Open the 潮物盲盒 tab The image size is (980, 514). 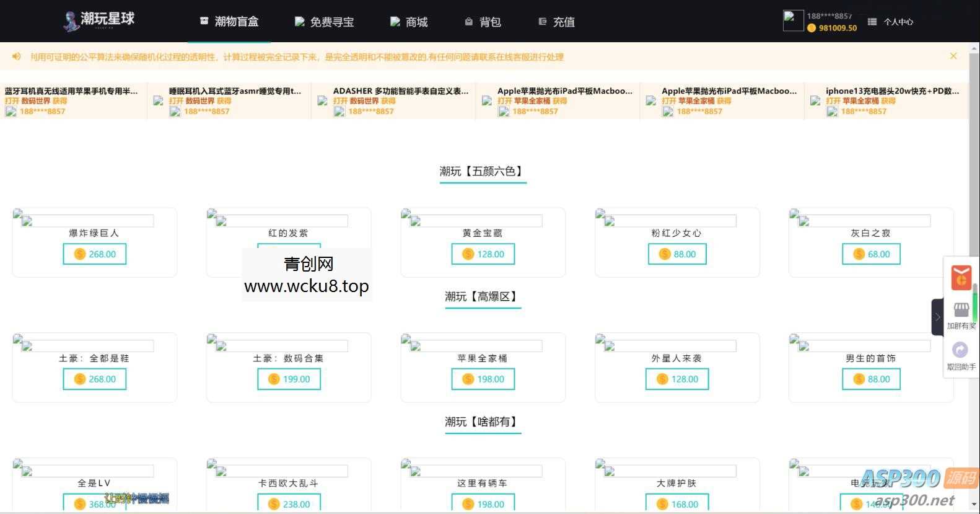(x=229, y=22)
